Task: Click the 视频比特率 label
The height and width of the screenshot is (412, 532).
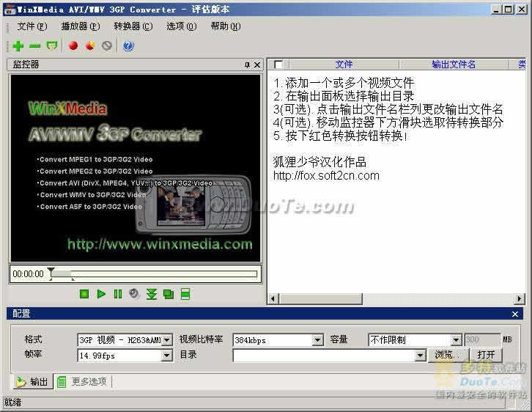Action: (x=202, y=339)
